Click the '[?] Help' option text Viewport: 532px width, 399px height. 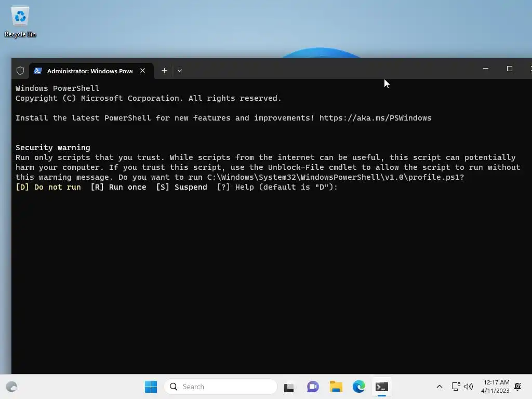click(x=235, y=187)
